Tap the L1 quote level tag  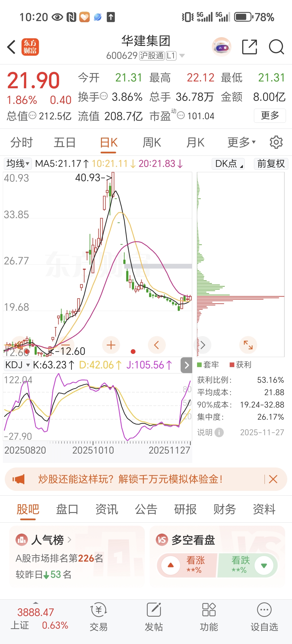[171, 56]
